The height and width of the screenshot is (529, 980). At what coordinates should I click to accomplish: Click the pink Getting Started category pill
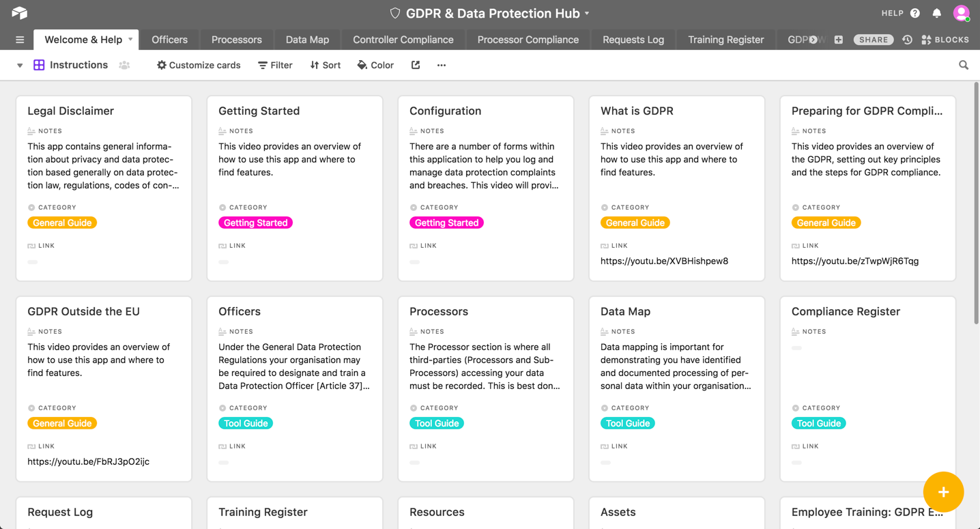pos(255,222)
